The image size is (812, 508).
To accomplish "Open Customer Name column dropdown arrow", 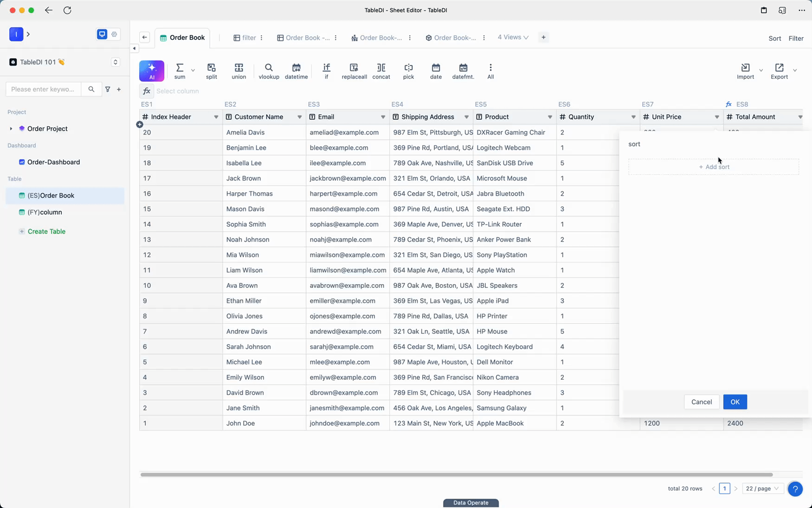I will click(299, 117).
